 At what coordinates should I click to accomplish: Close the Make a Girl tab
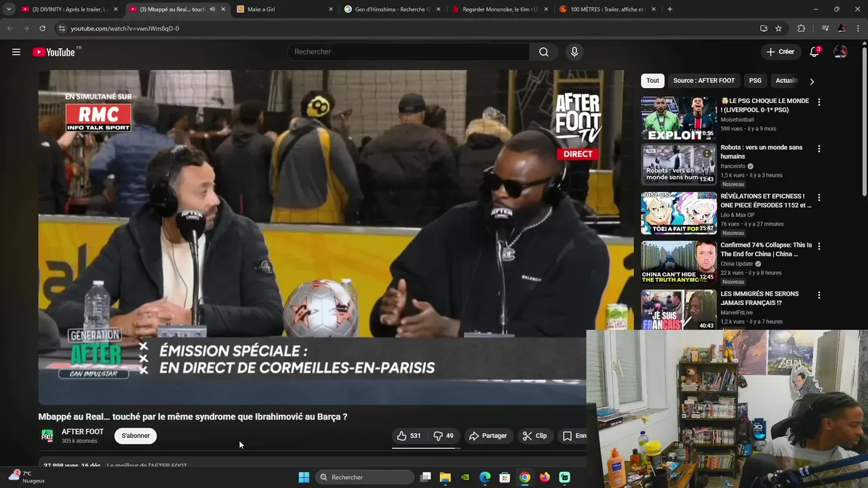[x=331, y=9]
